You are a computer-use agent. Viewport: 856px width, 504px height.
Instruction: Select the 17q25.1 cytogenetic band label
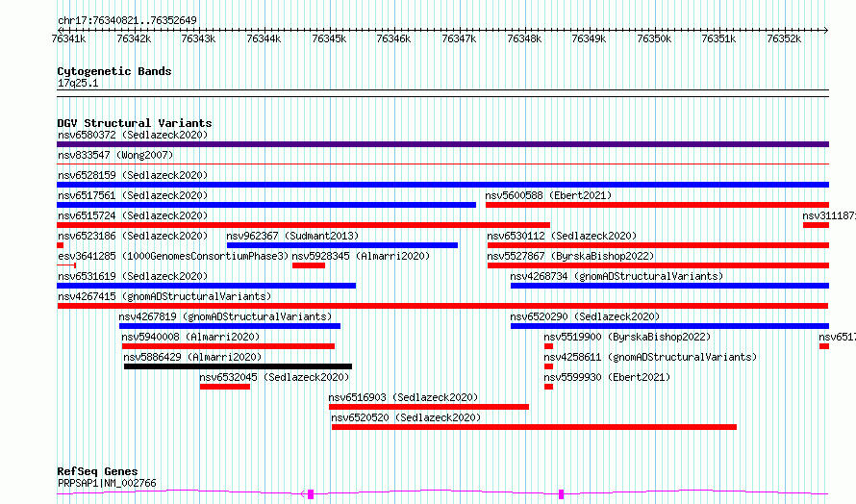pyautogui.click(x=78, y=83)
